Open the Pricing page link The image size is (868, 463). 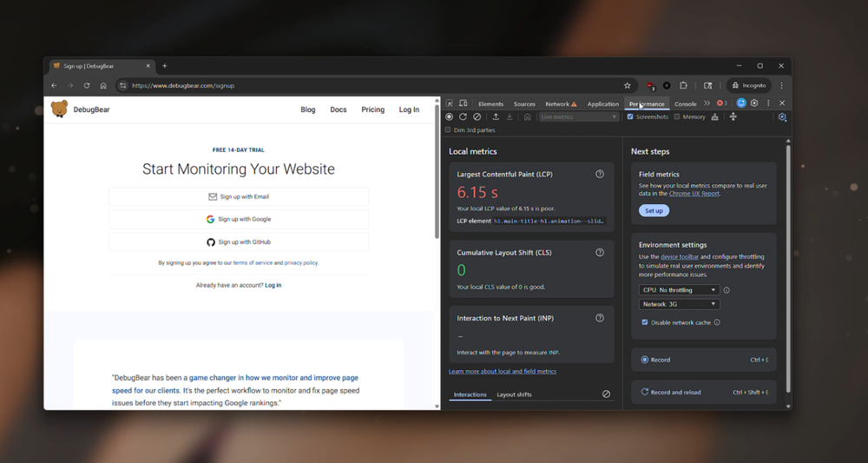click(372, 109)
